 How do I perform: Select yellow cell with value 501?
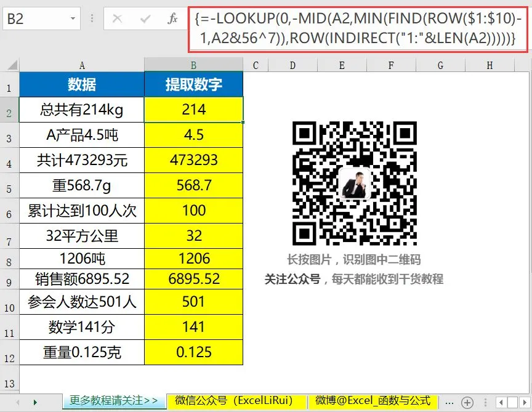194,302
